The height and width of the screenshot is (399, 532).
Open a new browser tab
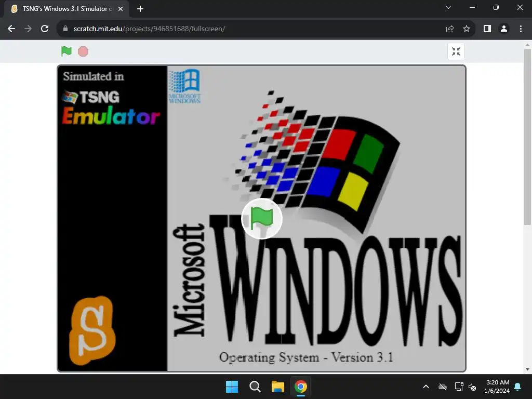[140, 9]
